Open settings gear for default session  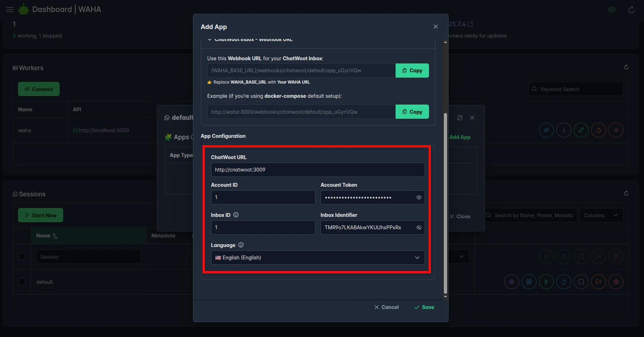point(512,282)
